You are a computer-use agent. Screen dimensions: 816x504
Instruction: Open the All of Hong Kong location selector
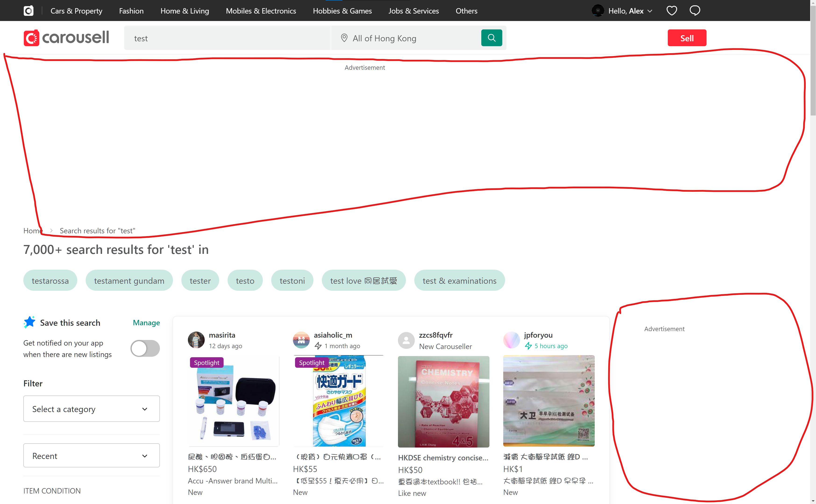[384, 38]
